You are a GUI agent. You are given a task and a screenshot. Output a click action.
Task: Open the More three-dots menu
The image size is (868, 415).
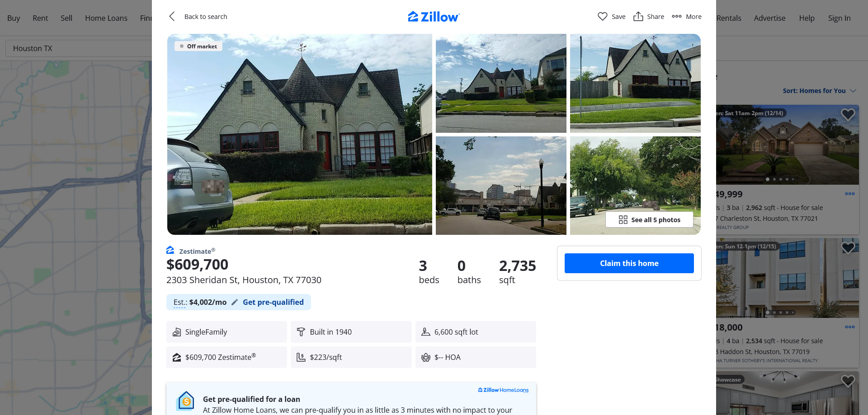click(x=686, y=17)
